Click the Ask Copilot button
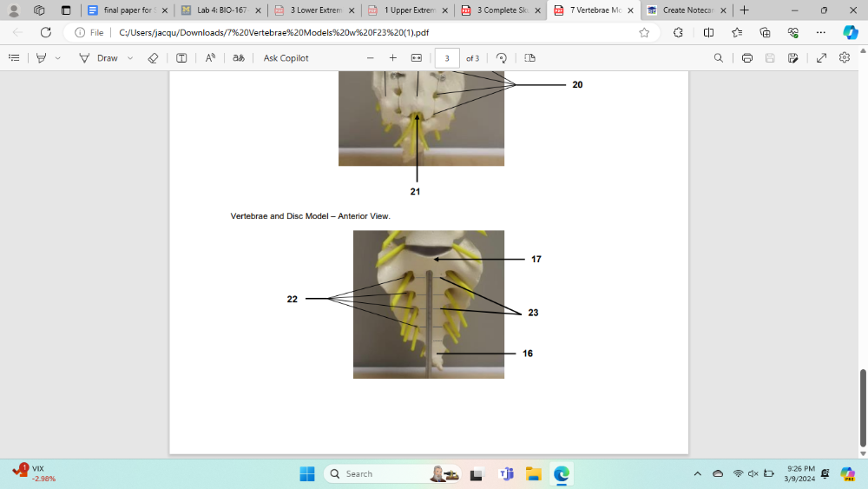The height and width of the screenshot is (489, 868). pos(286,58)
